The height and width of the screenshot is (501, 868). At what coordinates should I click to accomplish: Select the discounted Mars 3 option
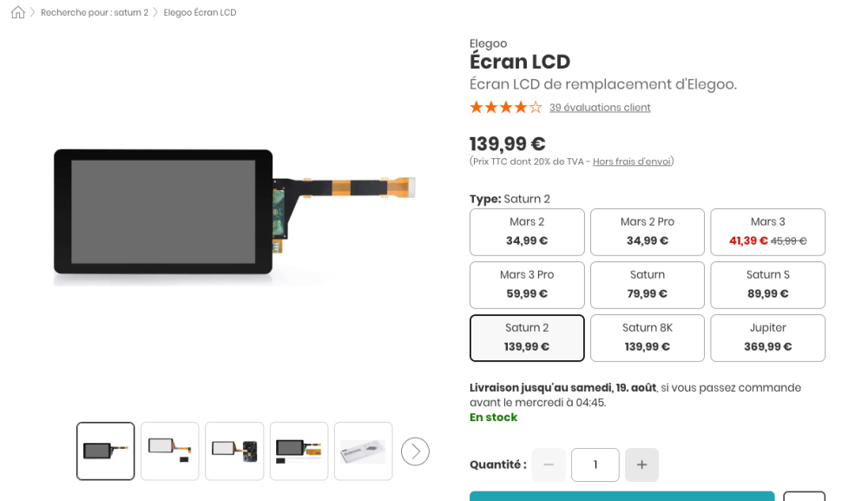(x=768, y=232)
